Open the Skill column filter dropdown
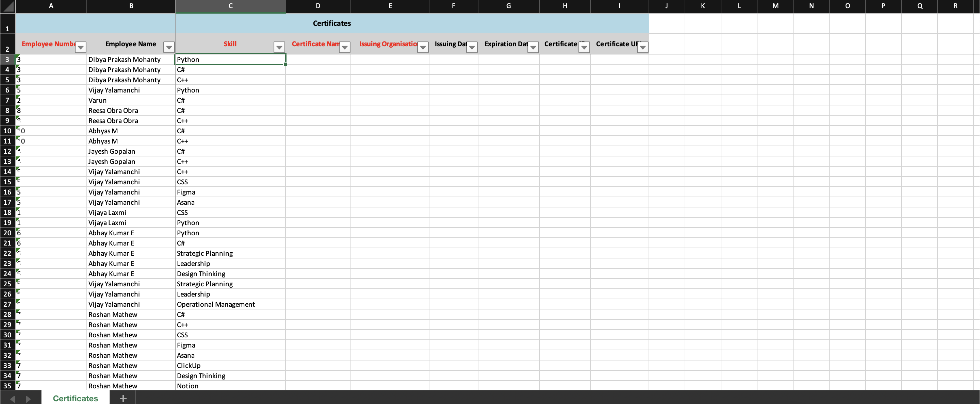Image resolution: width=980 pixels, height=404 pixels. [x=279, y=47]
